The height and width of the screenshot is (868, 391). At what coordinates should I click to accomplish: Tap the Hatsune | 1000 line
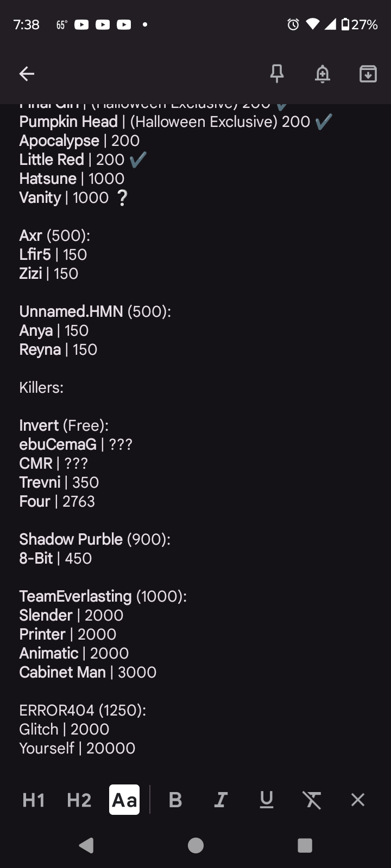click(x=72, y=178)
